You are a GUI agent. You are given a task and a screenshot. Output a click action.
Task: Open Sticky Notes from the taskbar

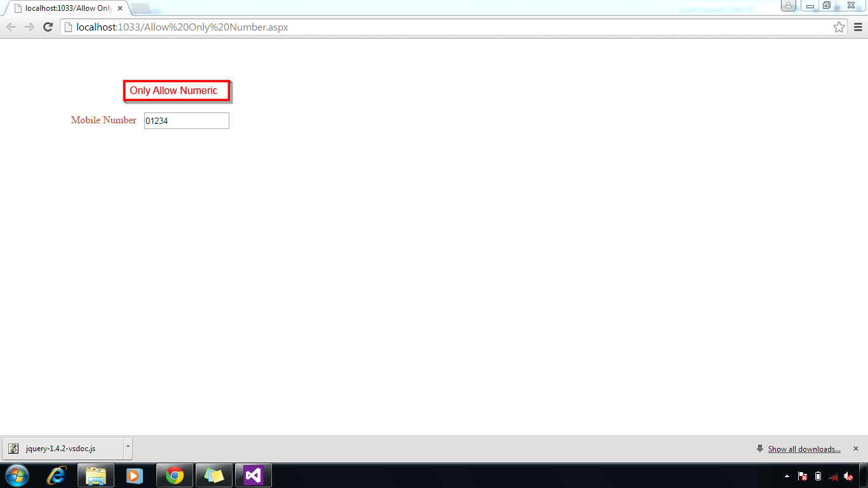pos(214,475)
